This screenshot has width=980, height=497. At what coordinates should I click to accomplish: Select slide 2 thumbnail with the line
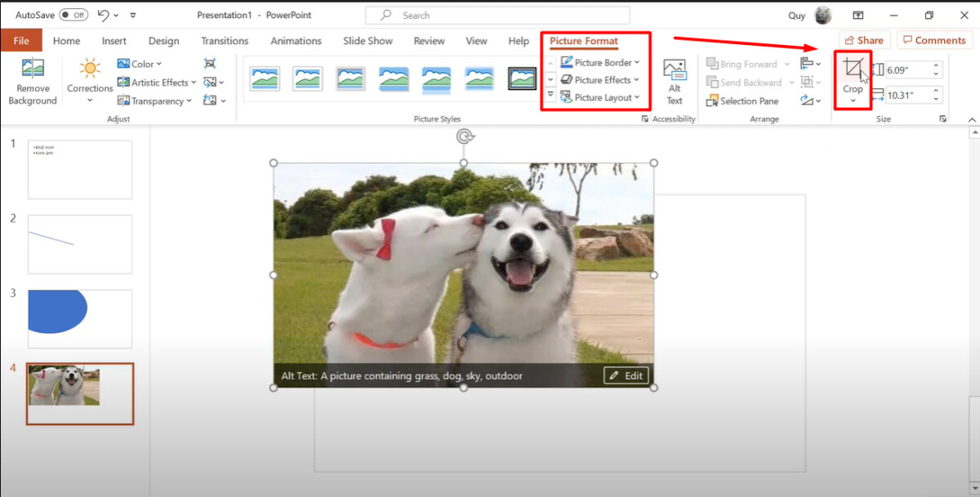80,244
